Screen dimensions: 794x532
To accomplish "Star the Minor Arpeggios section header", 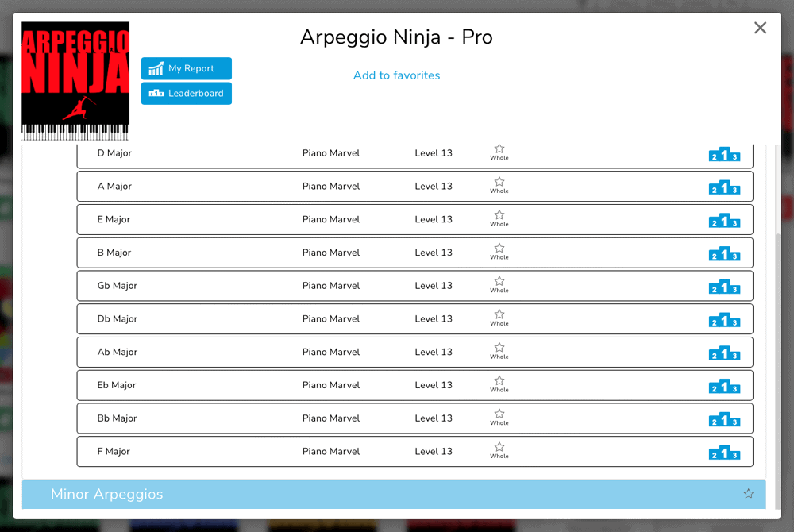I will pyautogui.click(x=747, y=493).
